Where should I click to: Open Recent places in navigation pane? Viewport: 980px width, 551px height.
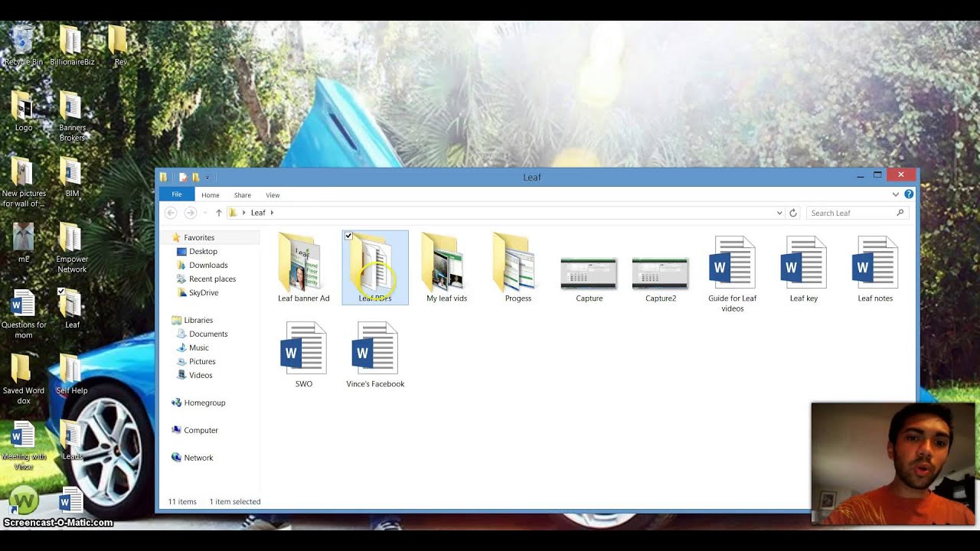212,279
